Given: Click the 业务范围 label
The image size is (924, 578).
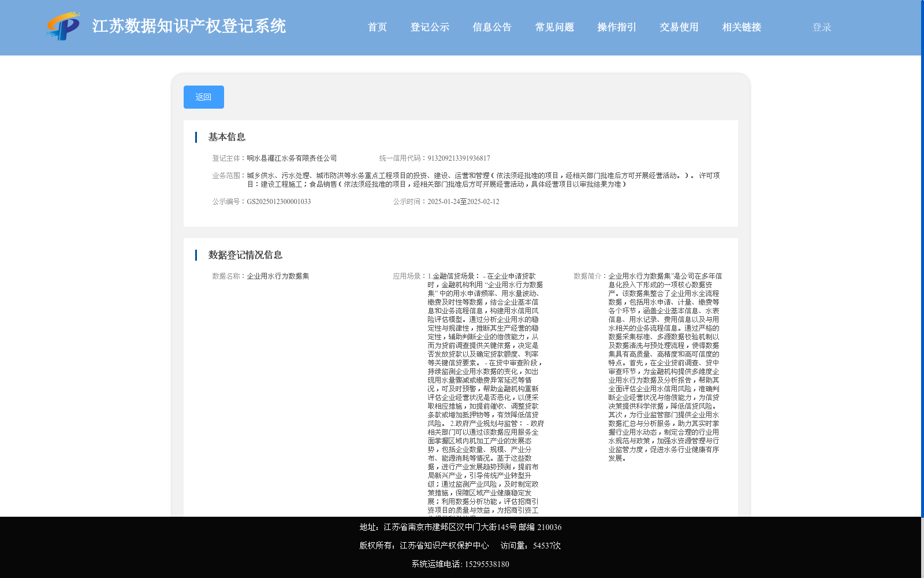Looking at the screenshot, I should tap(229, 176).
